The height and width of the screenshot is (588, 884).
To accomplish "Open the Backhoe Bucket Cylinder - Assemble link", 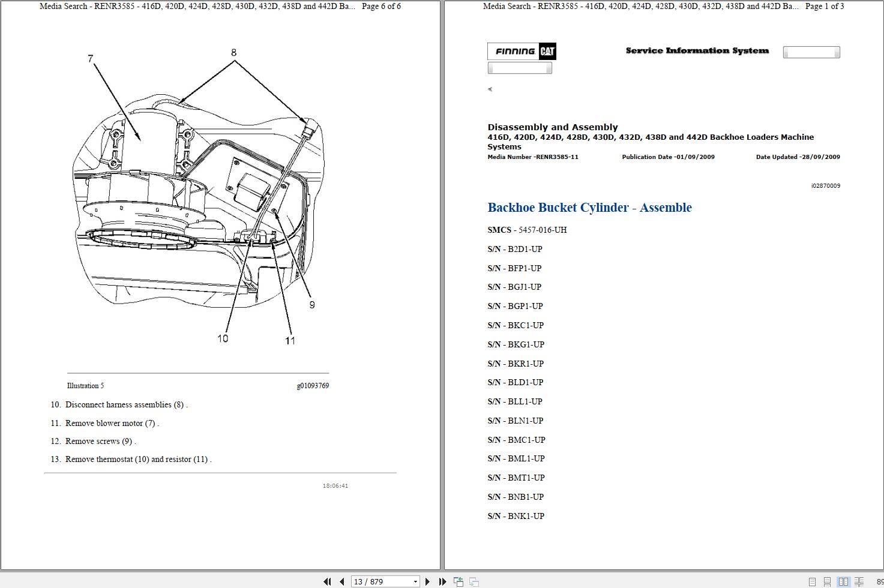I will pyautogui.click(x=589, y=208).
